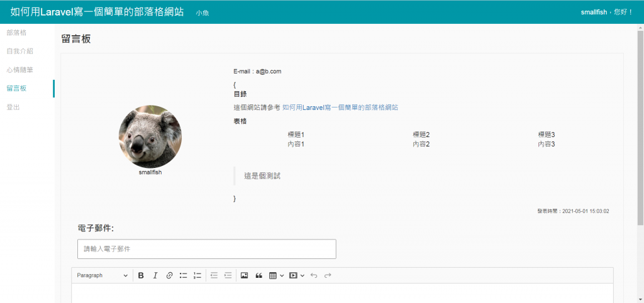Open the site title link in header
The height and width of the screenshot is (303, 644).
[x=97, y=11]
